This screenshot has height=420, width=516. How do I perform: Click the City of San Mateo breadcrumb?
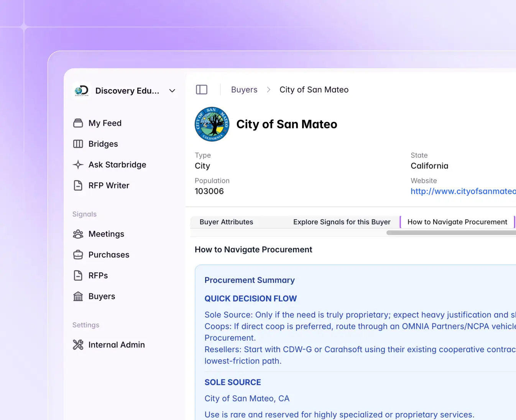coord(314,90)
